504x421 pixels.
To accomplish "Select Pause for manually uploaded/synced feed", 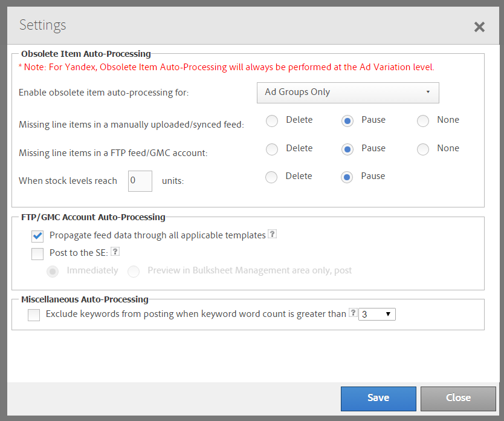I will point(347,121).
